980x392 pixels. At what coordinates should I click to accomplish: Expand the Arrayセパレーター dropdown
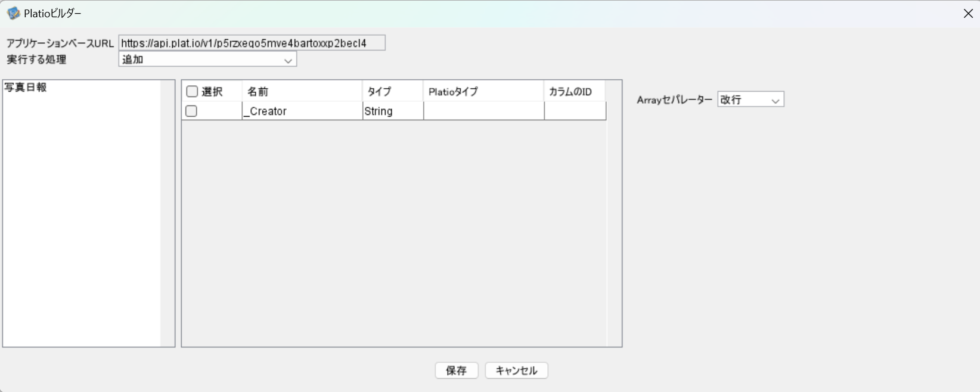(x=750, y=100)
